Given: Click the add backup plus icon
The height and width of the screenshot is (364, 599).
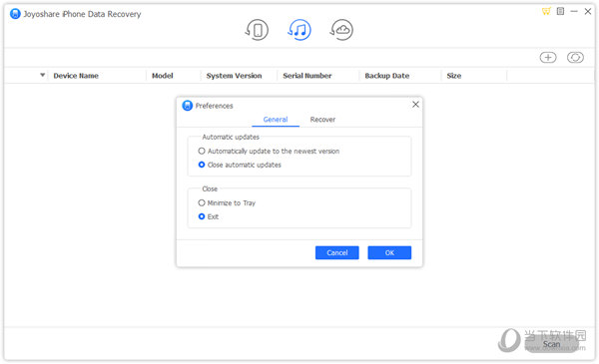Looking at the screenshot, I should (548, 58).
